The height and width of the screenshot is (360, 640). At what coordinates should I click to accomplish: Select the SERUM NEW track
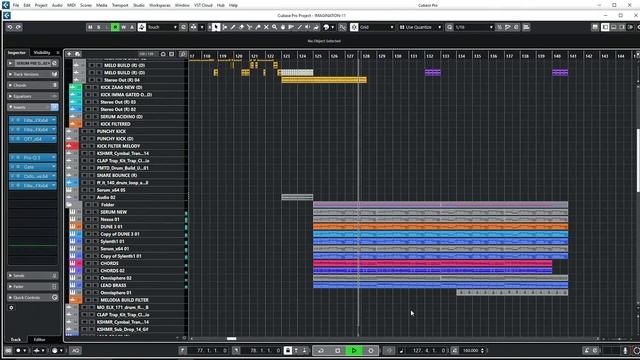113,212
